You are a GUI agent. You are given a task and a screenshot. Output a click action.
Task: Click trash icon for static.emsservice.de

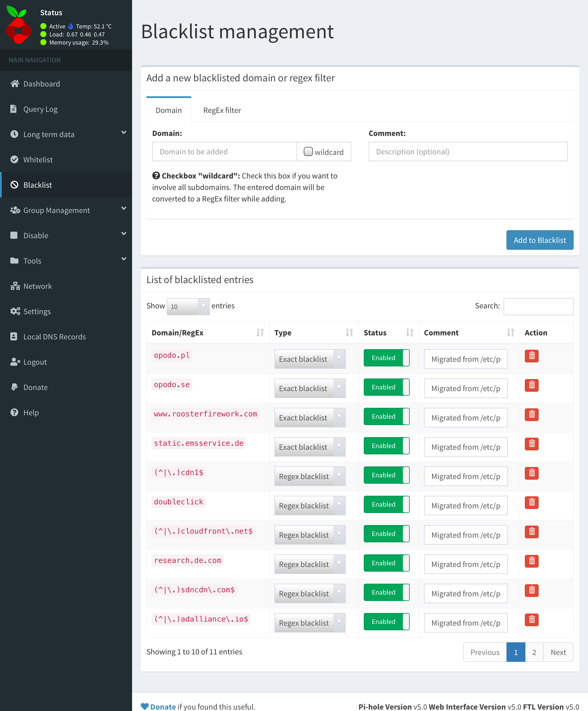pos(531,444)
